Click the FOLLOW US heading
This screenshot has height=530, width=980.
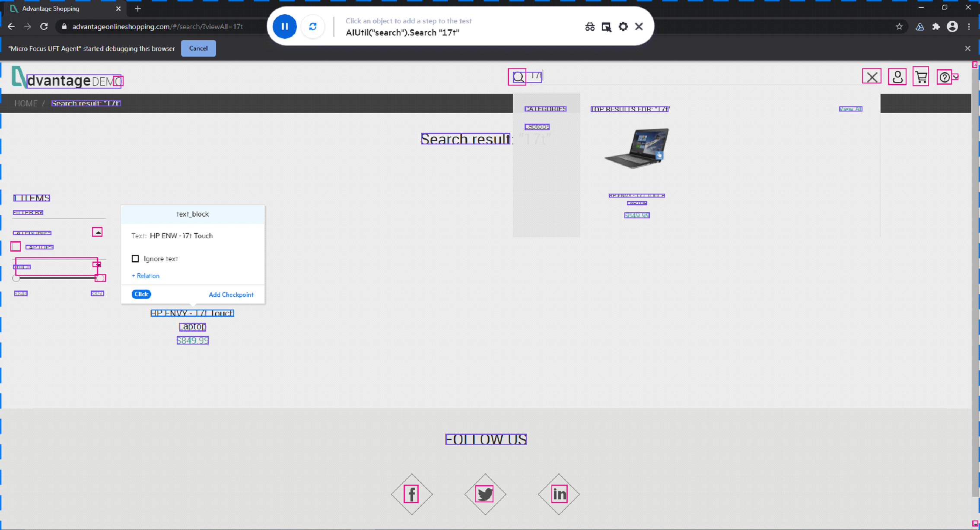486,439
